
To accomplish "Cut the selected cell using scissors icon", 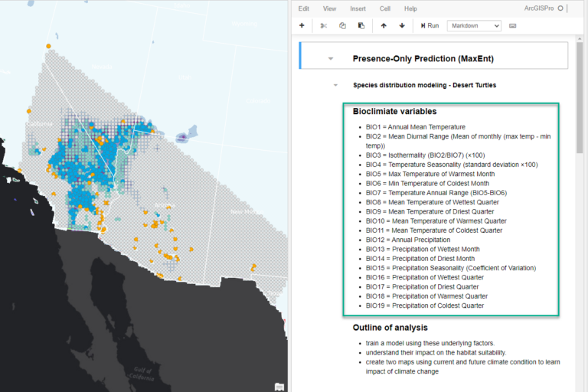I will 324,26.
